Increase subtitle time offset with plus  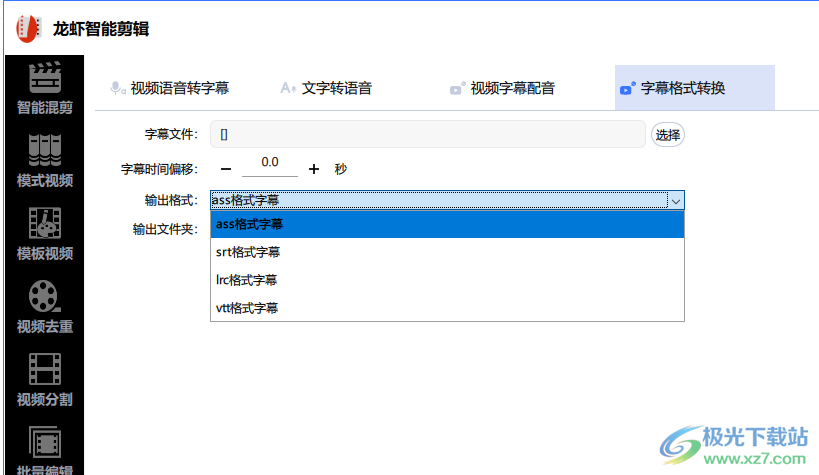313,169
